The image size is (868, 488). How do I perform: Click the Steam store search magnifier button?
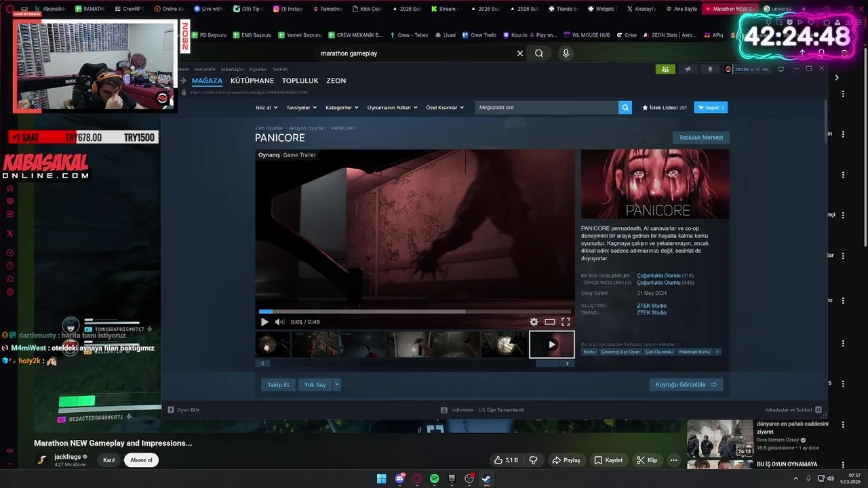(625, 107)
